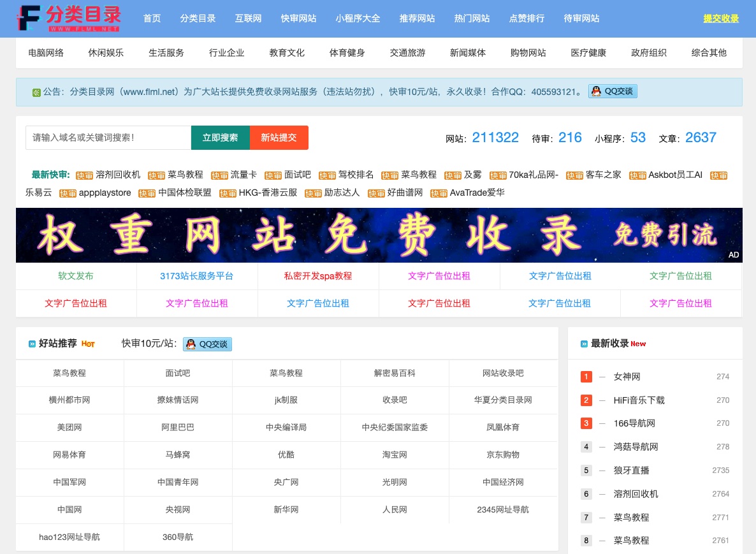
Task: Click the QQ交谈 penguin button in announcement bar
Action: [x=613, y=91]
